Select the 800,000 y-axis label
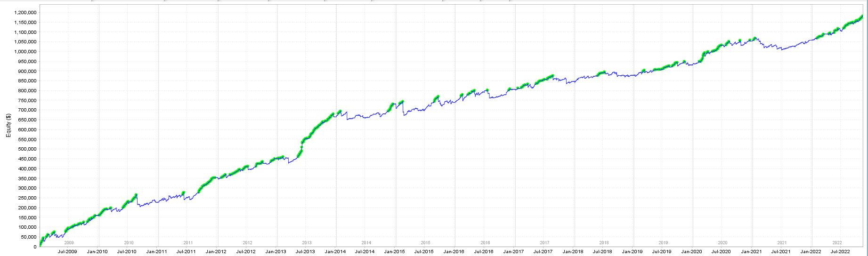The height and width of the screenshot is (256, 868). [x=27, y=90]
